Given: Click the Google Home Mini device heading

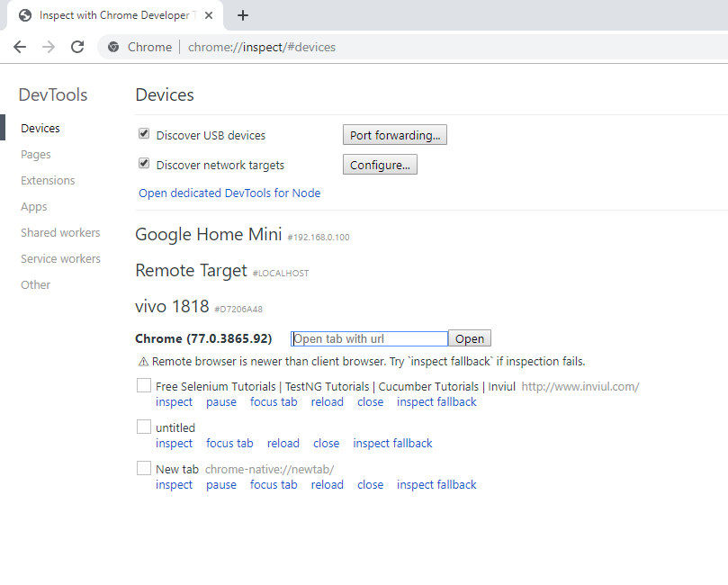Looking at the screenshot, I should point(209,235).
